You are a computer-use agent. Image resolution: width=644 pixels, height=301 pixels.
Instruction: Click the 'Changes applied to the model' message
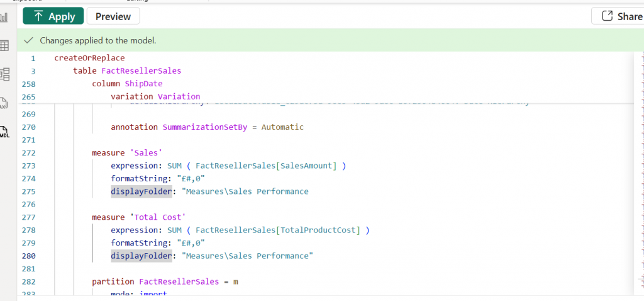click(97, 40)
